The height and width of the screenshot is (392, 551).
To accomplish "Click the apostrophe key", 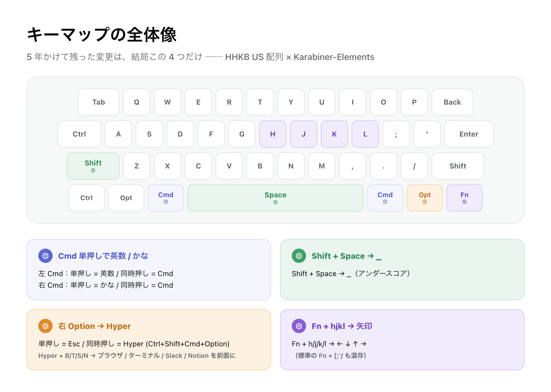I will (x=427, y=134).
